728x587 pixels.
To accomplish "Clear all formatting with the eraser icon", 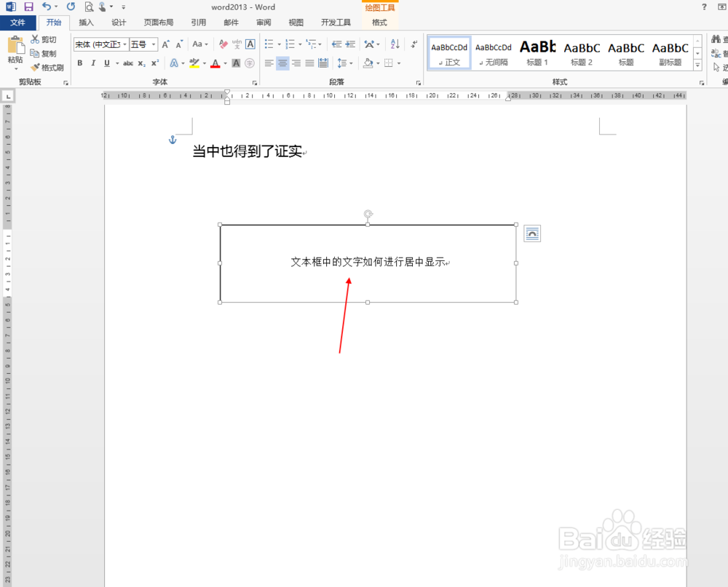I will point(223,44).
